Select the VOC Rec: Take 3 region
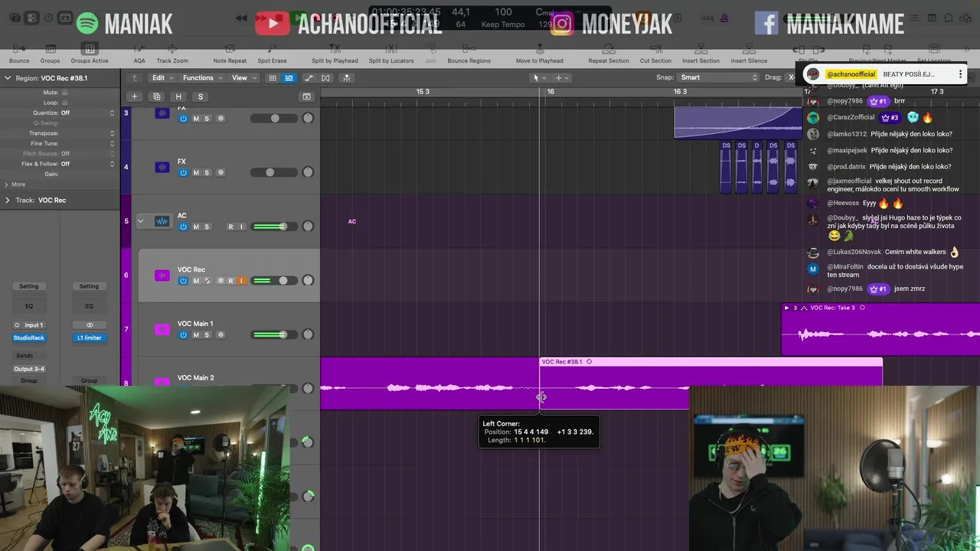 (880, 329)
